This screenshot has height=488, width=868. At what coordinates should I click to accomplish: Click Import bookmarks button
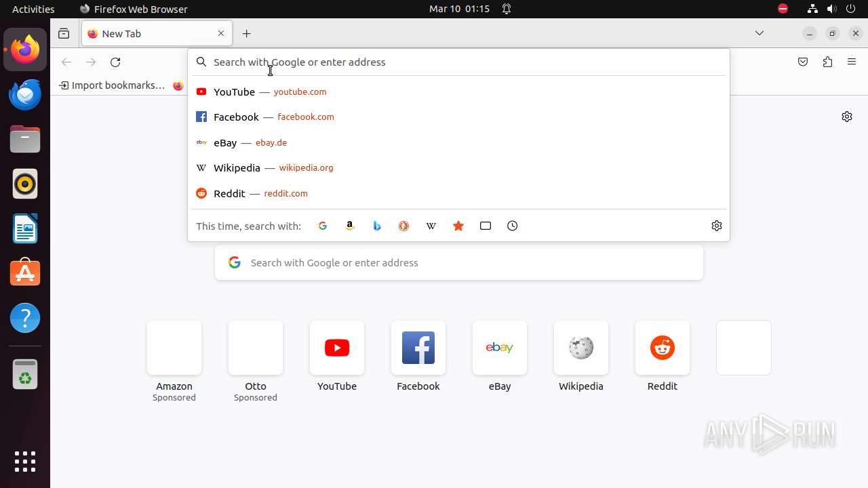[112, 85]
